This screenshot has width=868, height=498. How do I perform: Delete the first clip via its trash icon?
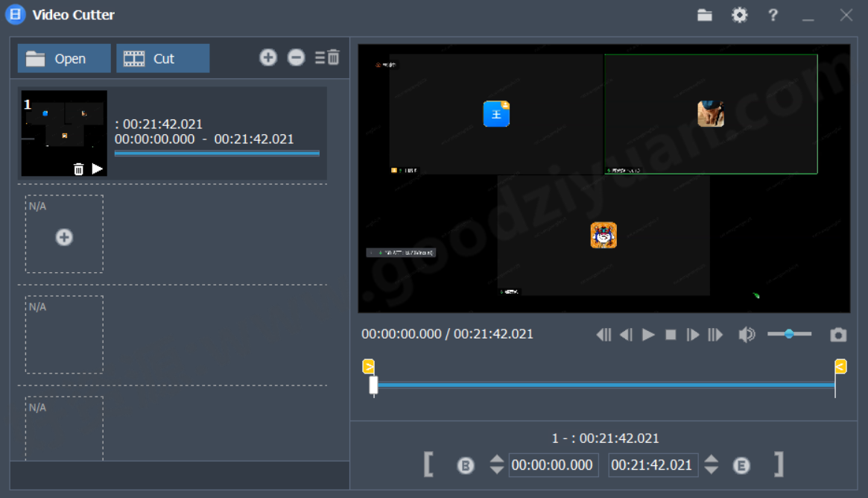(x=80, y=169)
